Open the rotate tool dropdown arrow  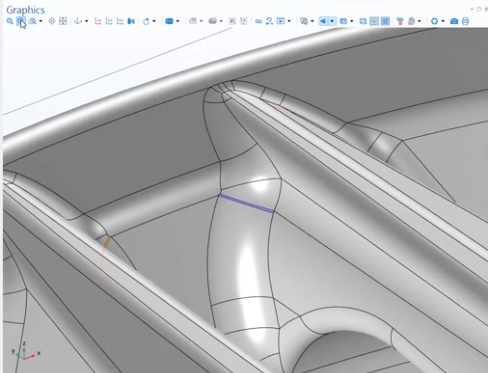click(x=154, y=21)
